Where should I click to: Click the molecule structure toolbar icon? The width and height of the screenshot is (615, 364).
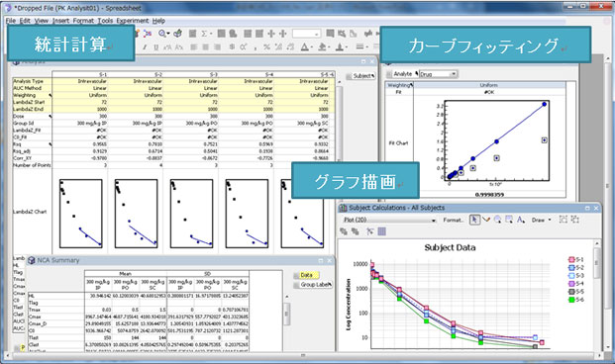pyautogui.click(x=148, y=34)
